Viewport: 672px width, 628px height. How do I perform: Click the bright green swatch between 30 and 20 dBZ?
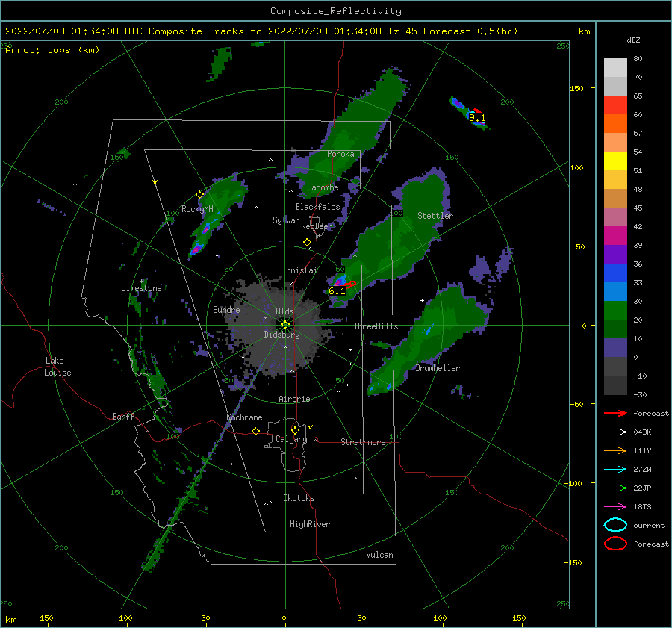tap(615, 311)
